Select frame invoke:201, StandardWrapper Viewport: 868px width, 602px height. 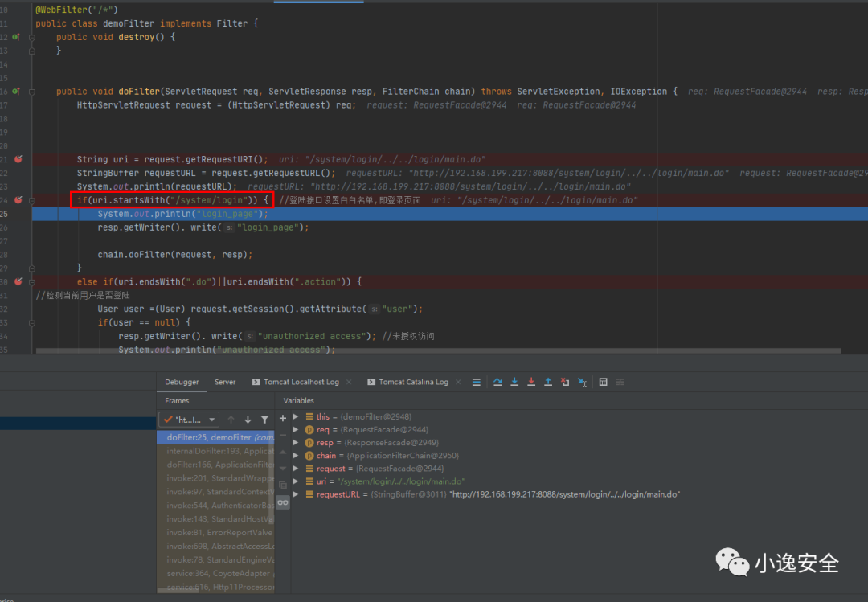[216, 478]
